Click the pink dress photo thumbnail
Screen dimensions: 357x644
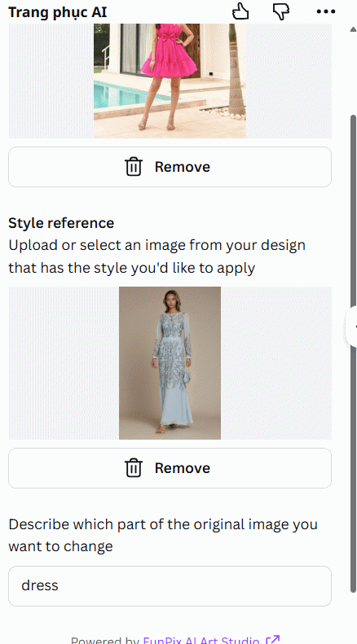170,81
